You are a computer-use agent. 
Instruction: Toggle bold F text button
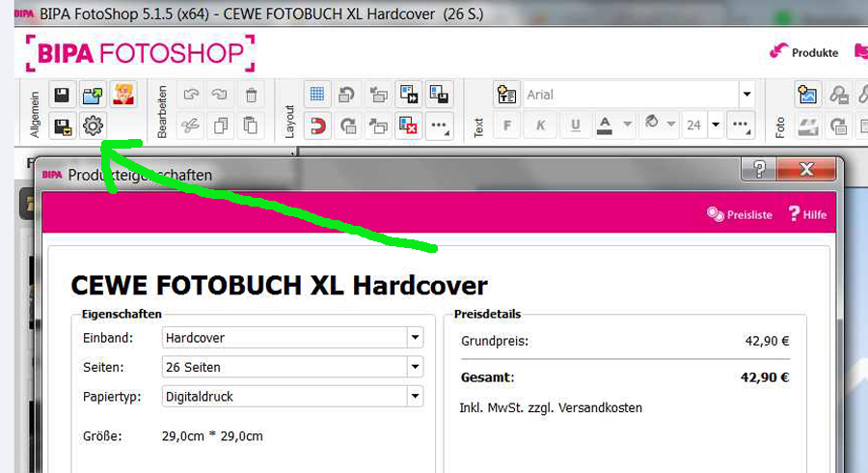(506, 125)
